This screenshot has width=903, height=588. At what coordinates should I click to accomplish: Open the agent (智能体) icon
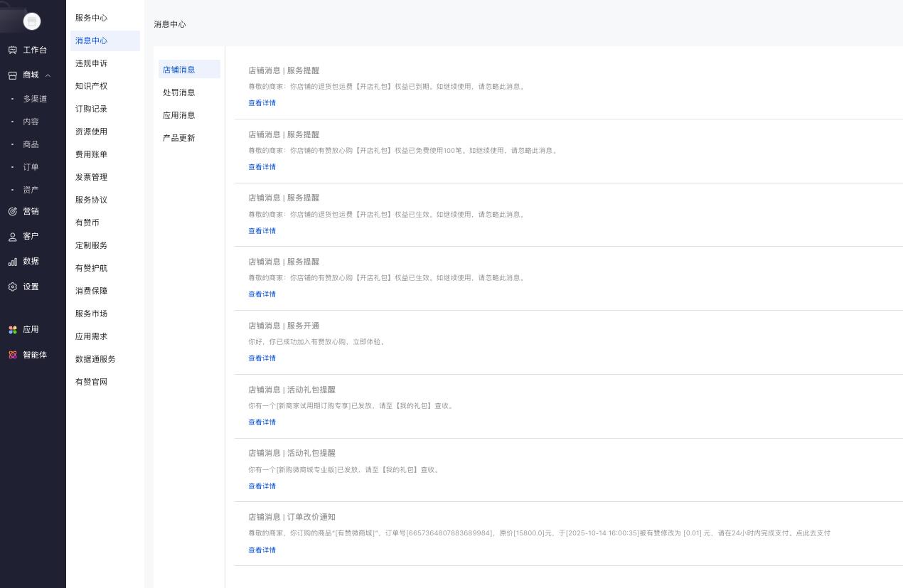pos(12,356)
